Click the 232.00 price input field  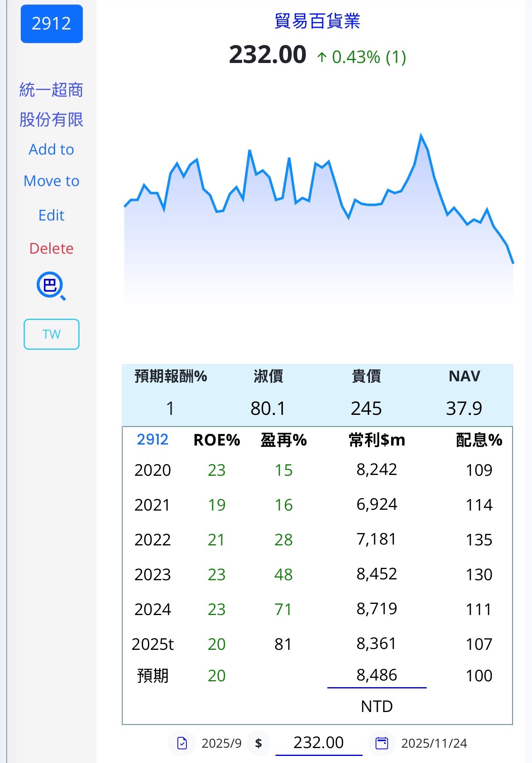coord(319,743)
